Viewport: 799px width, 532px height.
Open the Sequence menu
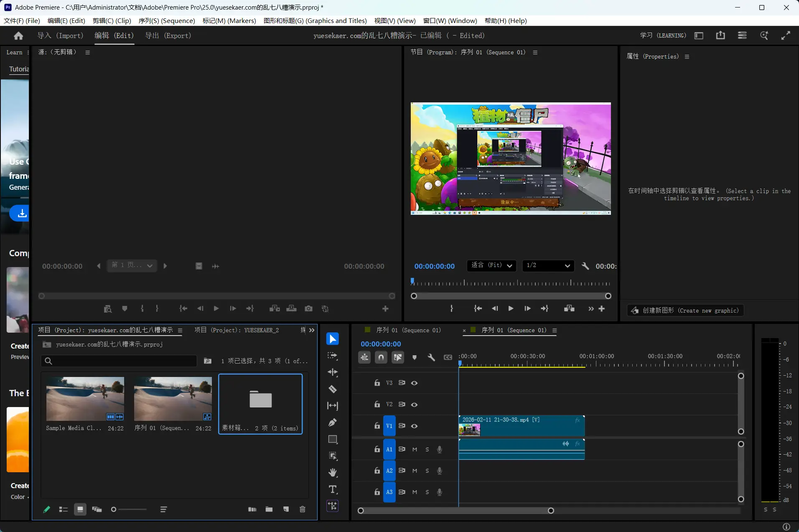167,20
